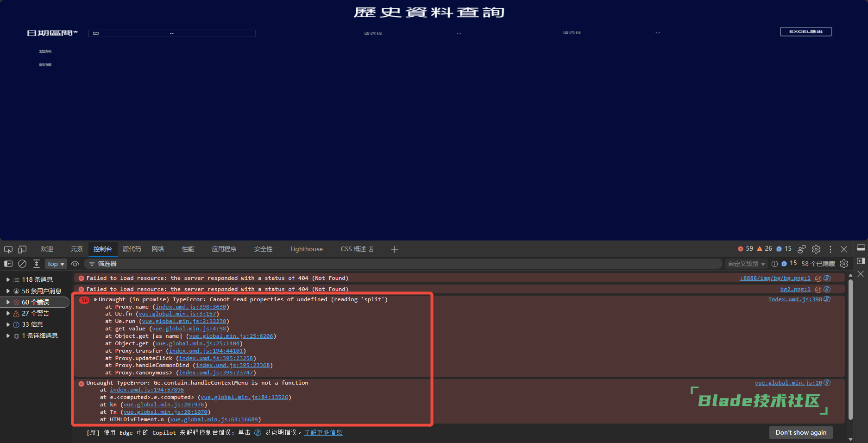Click the Don't show again button

(x=801, y=432)
